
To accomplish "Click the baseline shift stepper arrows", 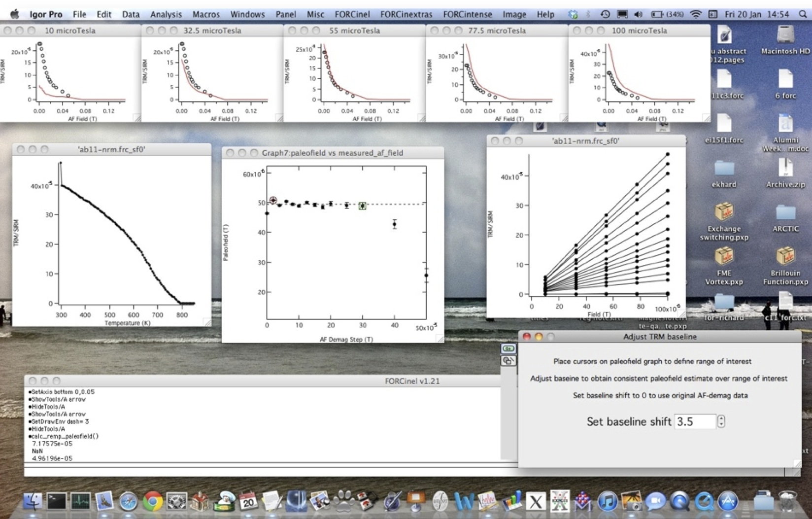I will click(x=721, y=421).
